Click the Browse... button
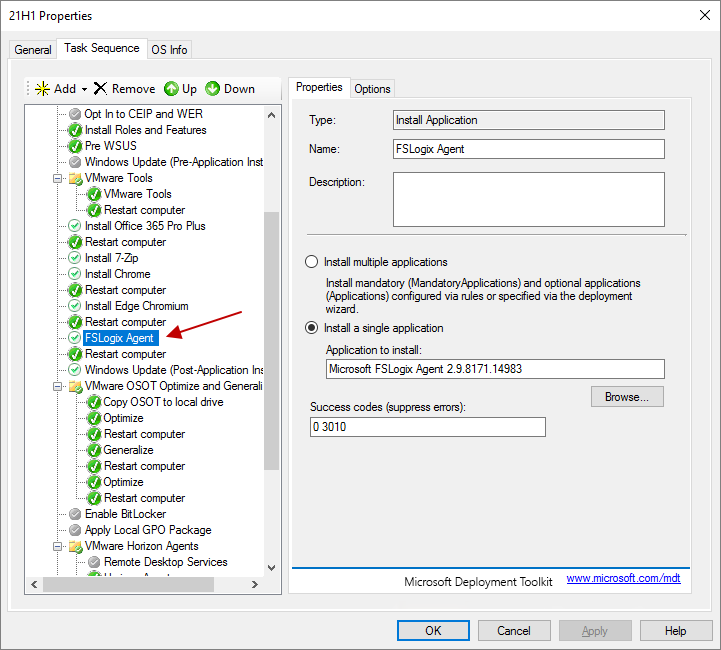Image resolution: width=721 pixels, height=650 pixels. click(x=627, y=397)
